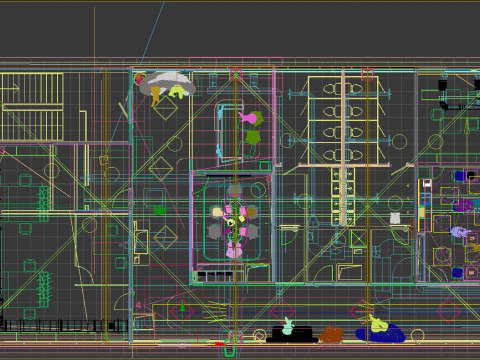Image resolution: width=480 pixels, height=360 pixels.
Task: Pick the mint green figure above the black shape
Action: (288, 327)
